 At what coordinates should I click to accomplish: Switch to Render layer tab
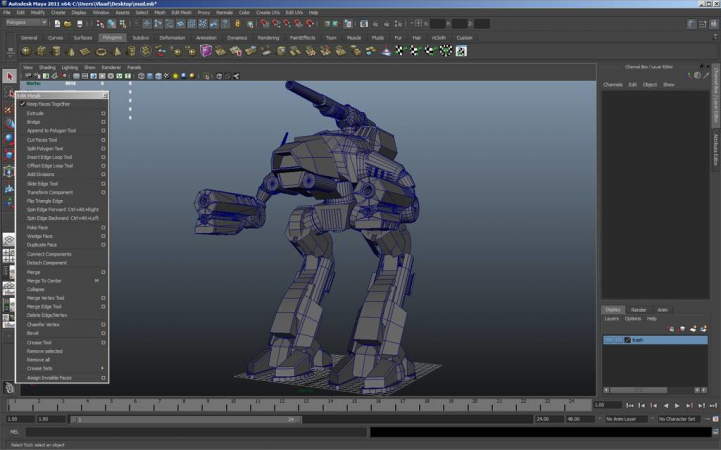[x=638, y=310]
